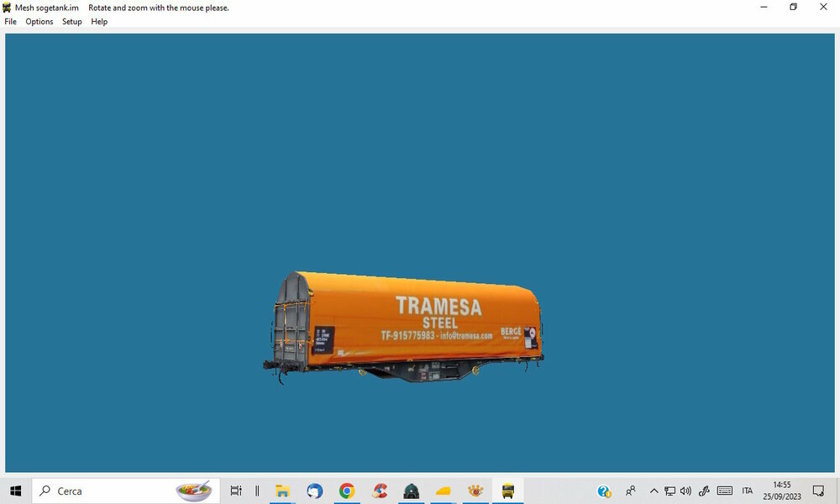Expand hidden system tray icons chevron
Screen dimensions: 840x504
click(654, 491)
